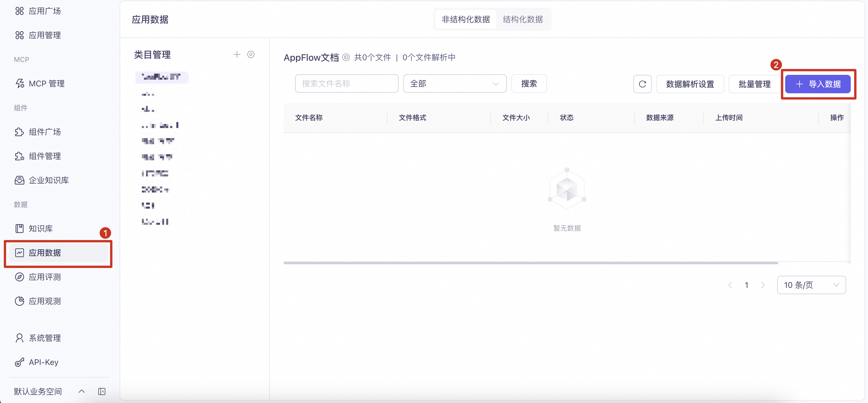Open 知识库 in the sidebar
Viewport: 868px width, 403px height.
(x=41, y=229)
